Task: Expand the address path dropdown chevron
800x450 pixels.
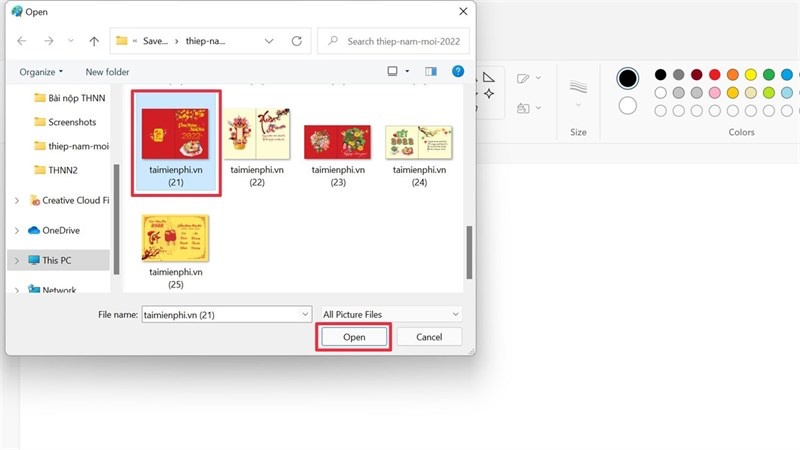Action: point(269,41)
